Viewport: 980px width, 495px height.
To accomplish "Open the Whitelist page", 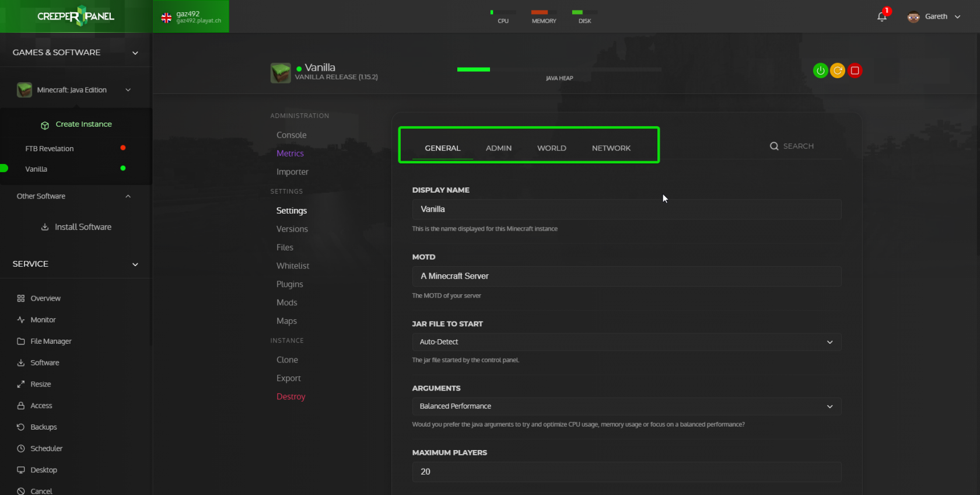I will click(x=293, y=266).
